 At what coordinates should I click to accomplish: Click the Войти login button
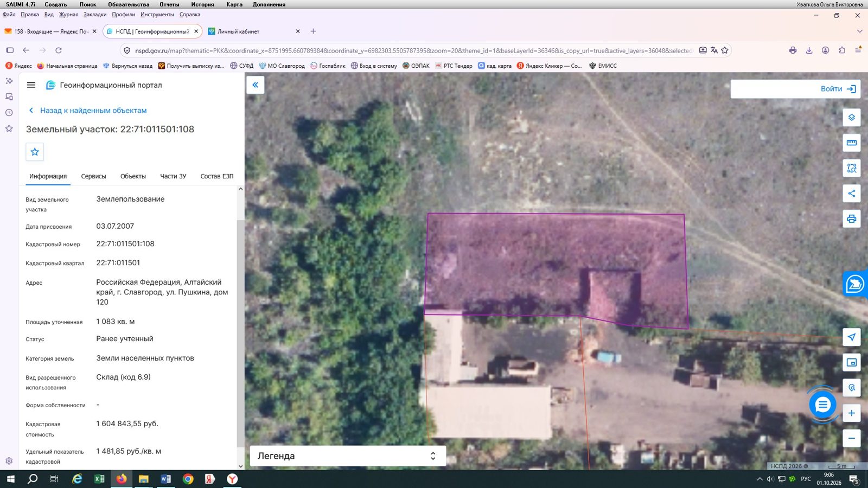pos(838,89)
